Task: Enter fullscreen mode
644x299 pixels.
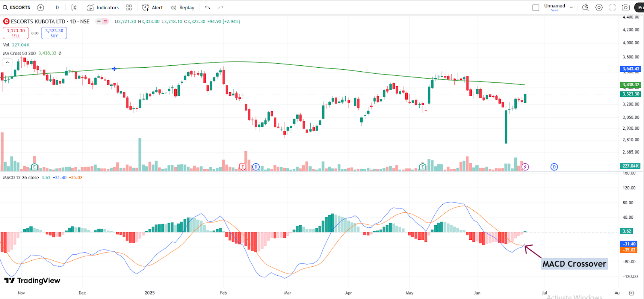Action: pos(613,7)
